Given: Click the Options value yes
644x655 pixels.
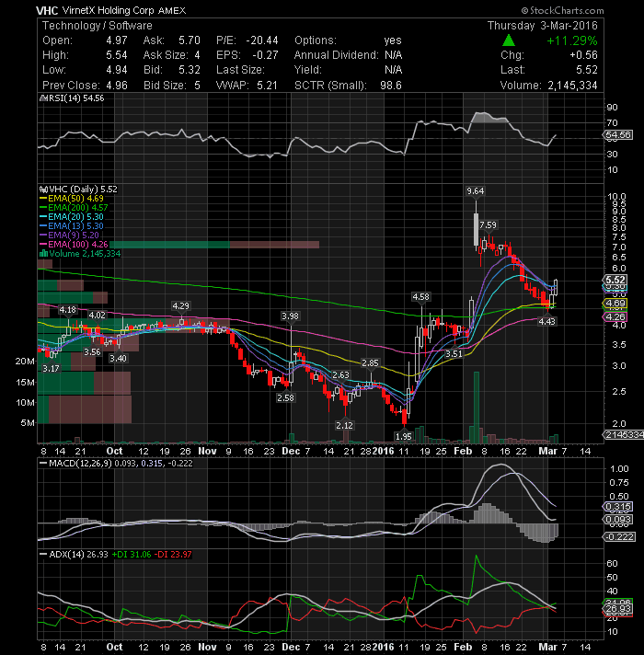Looking at the screenshot, I should [393, 40].
